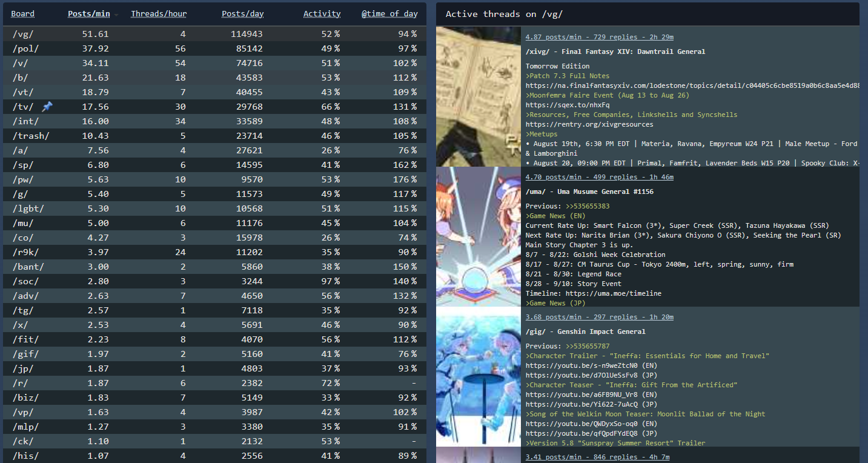The height and width of the screenshot is (463, 868).
Task: Select the /lgbt/ board row
Action: 214,208
